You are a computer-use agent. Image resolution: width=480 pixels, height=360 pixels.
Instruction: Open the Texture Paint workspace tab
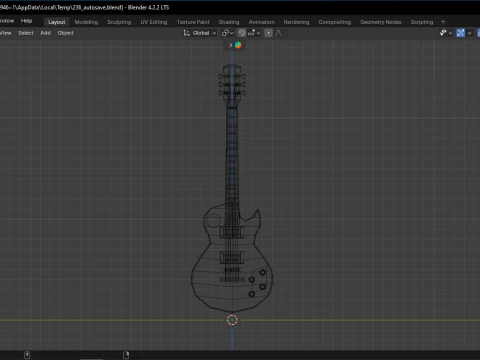click(193, 22)
